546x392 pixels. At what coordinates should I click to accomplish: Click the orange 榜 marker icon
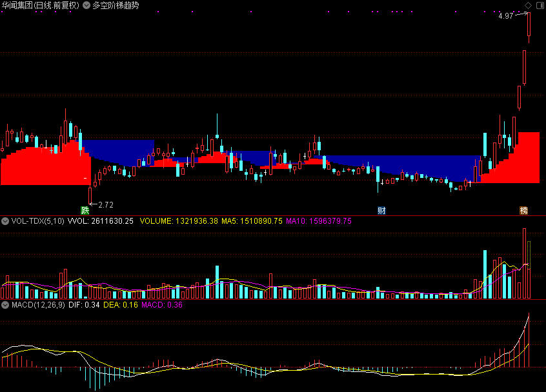tap(523, 210)
